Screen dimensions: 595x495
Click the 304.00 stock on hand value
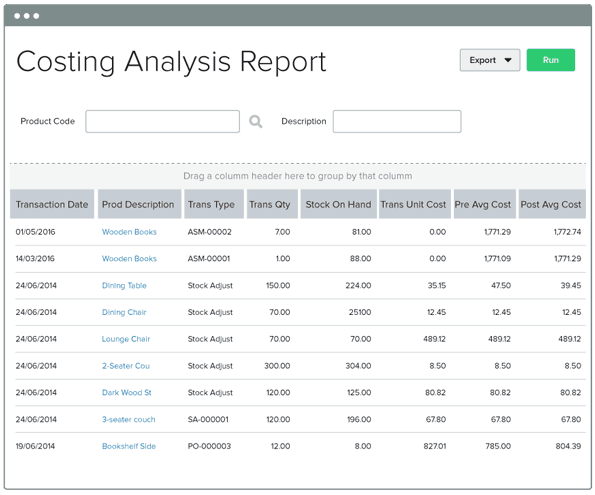coord(358,366)
